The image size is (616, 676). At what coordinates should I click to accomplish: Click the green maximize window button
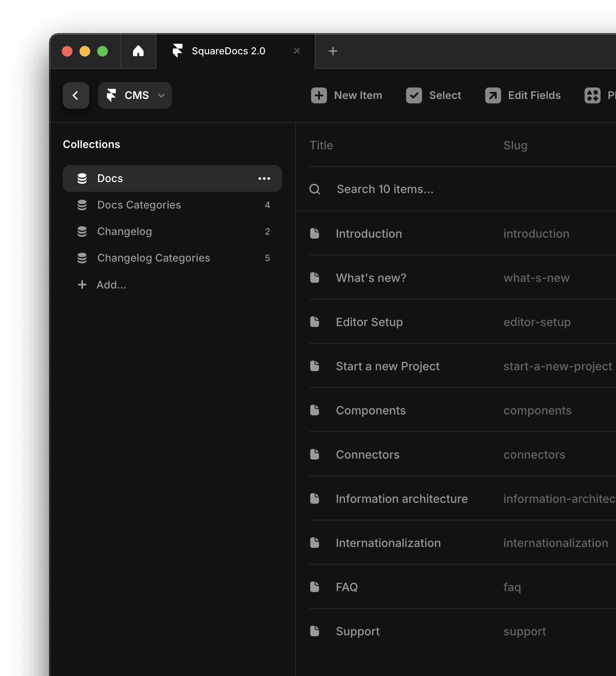click(x=103, y=51)
